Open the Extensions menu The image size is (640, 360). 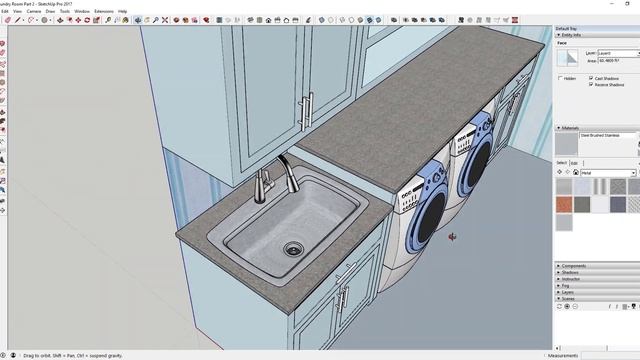104,11
